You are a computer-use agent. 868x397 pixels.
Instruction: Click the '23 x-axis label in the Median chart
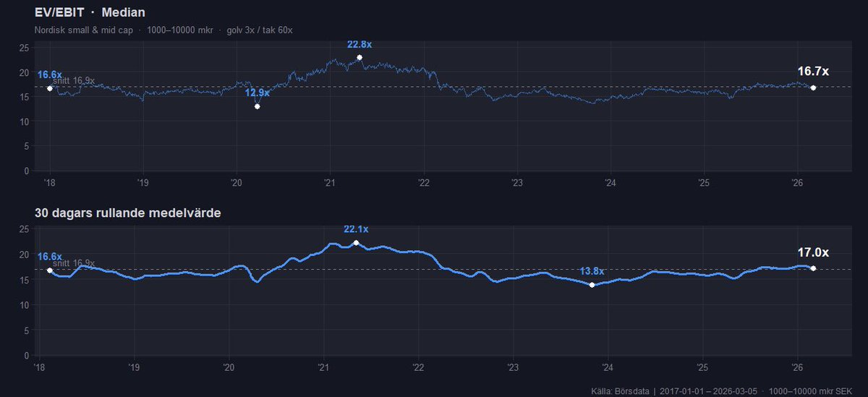516,182
